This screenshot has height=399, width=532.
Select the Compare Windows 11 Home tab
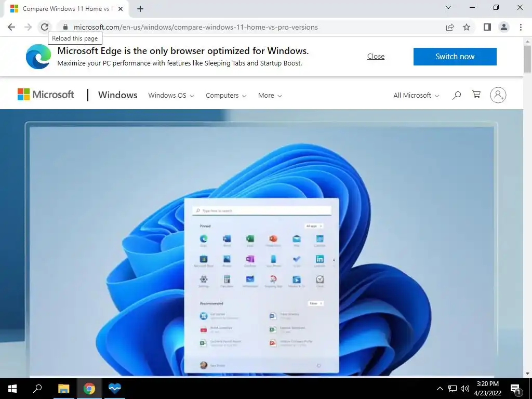tap(66, 9)
